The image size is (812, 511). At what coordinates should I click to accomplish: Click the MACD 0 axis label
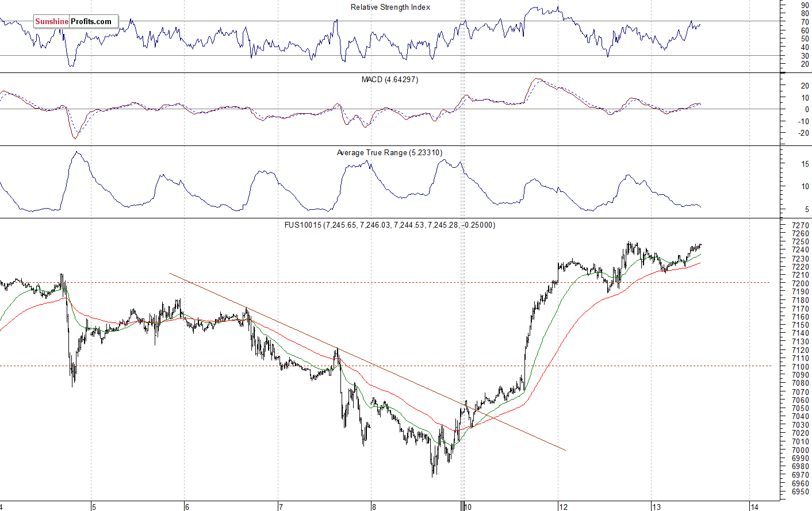[x=807, y=109]
